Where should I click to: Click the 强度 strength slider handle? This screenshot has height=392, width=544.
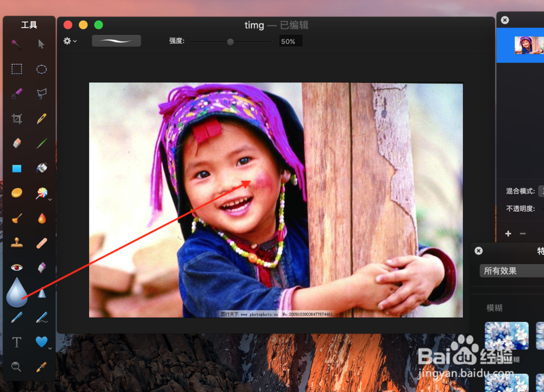coord(230,41)
